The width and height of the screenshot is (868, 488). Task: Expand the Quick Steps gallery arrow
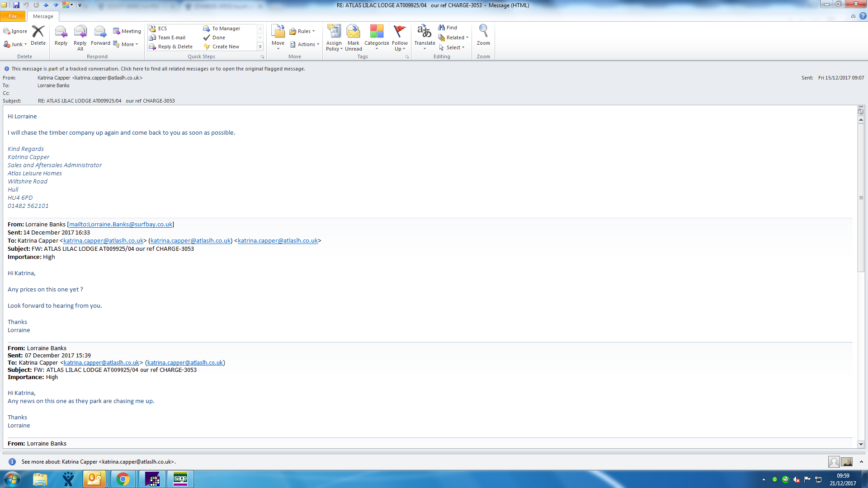(260, 47)
